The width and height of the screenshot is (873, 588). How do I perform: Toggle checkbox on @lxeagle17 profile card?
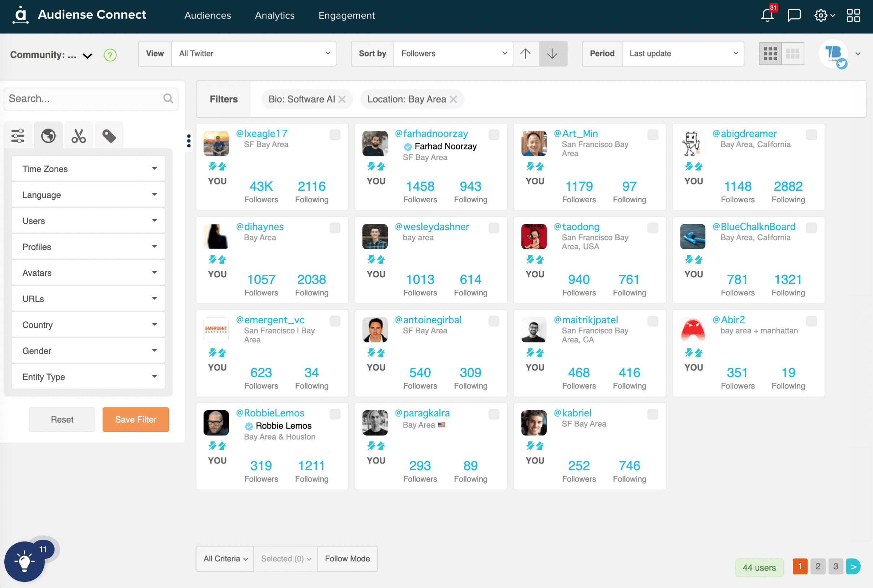tap(335, 134)
